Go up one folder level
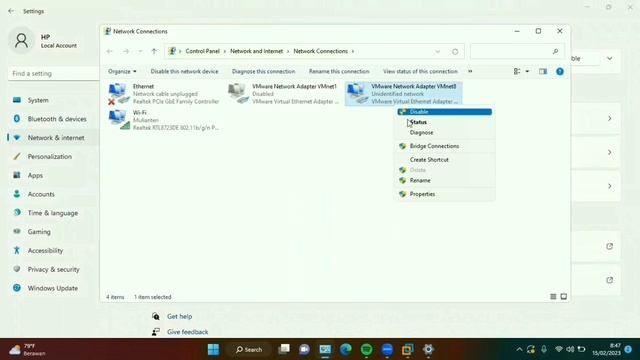The image size is (640, 360). [154, 51]
